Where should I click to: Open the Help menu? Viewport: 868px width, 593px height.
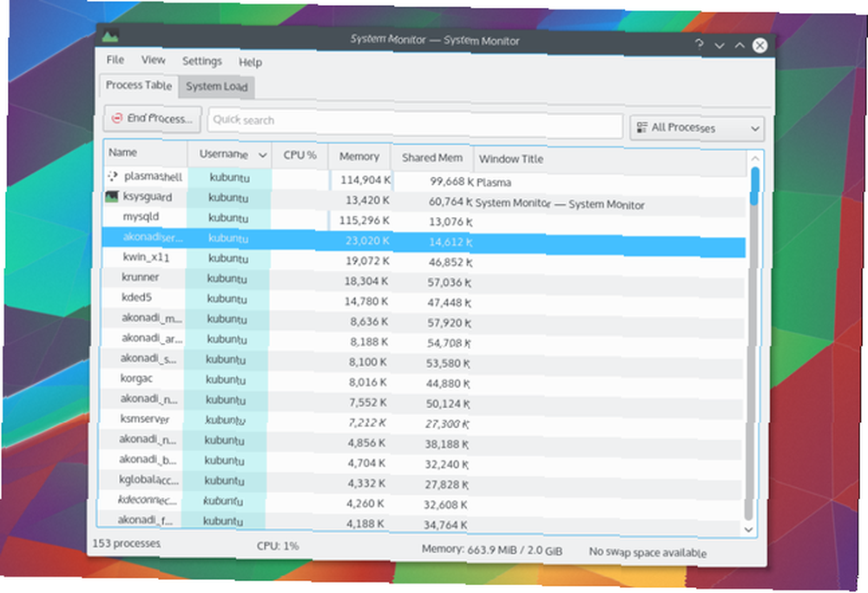[250, 62]
